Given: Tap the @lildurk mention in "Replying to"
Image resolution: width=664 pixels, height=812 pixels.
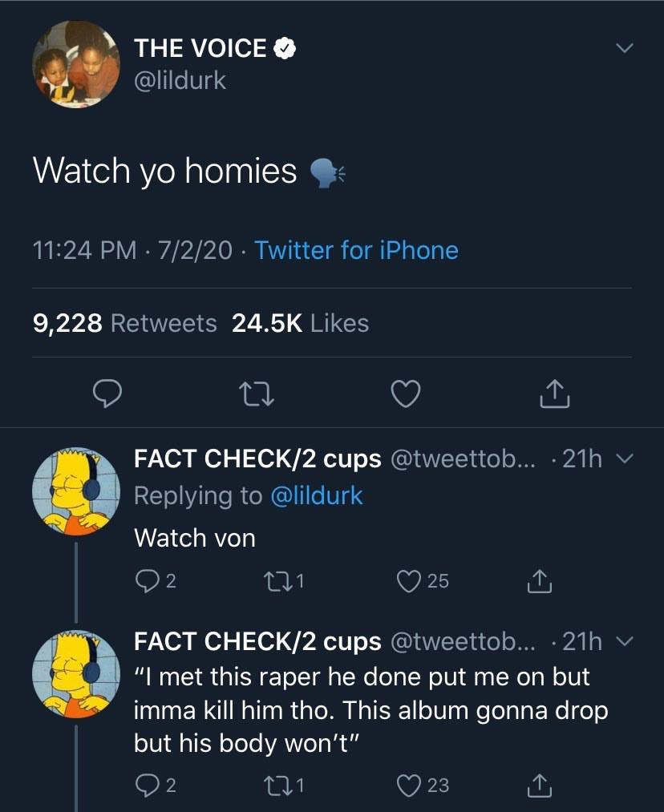Looking at the screenshot, I should (x=317, y=495).
